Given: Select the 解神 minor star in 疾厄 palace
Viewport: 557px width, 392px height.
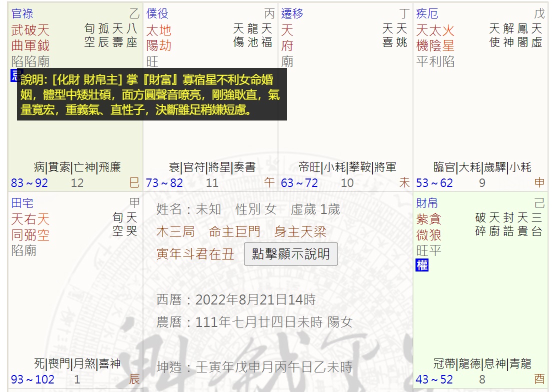Looking at the screenshot, I should pos(508,35).
